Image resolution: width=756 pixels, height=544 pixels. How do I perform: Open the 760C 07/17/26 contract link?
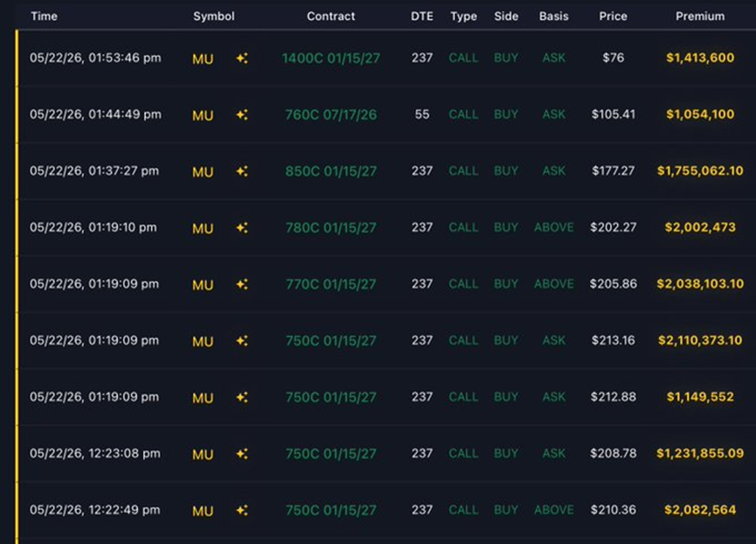click(330, 115)
